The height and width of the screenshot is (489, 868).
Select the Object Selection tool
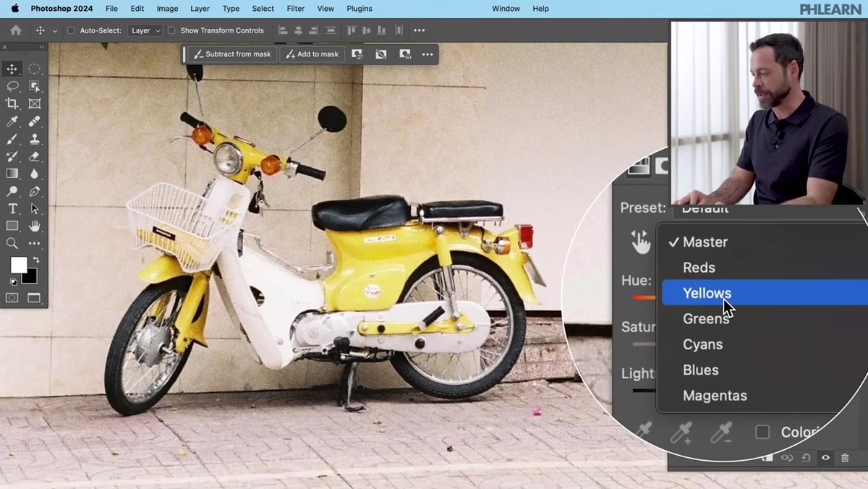pyautogui.click(x=34, y=86)
